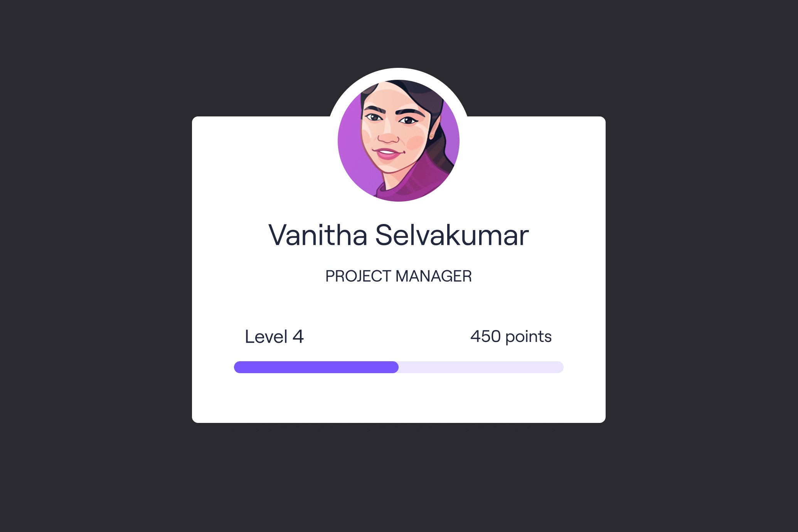Click the left rounded start of the progress bar
Screen dimensions: 798x532
tap(238, 367)
